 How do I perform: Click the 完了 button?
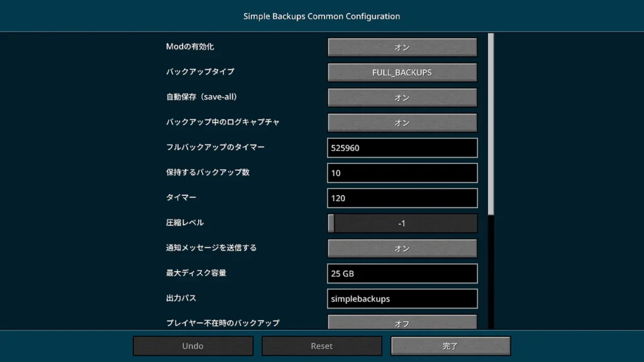point(450,346)
